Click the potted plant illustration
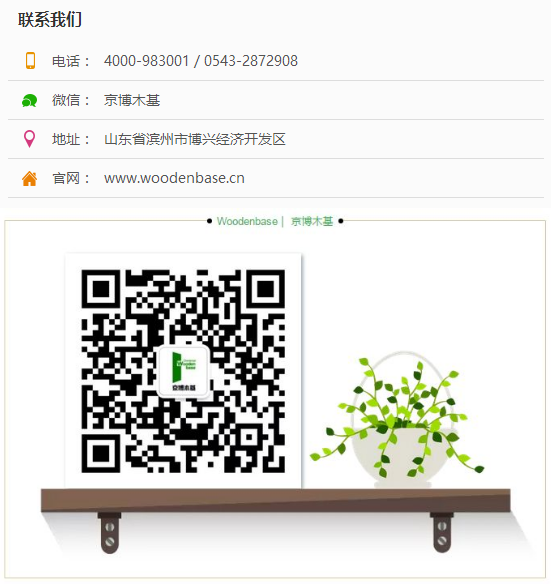 tap(397, 419)
